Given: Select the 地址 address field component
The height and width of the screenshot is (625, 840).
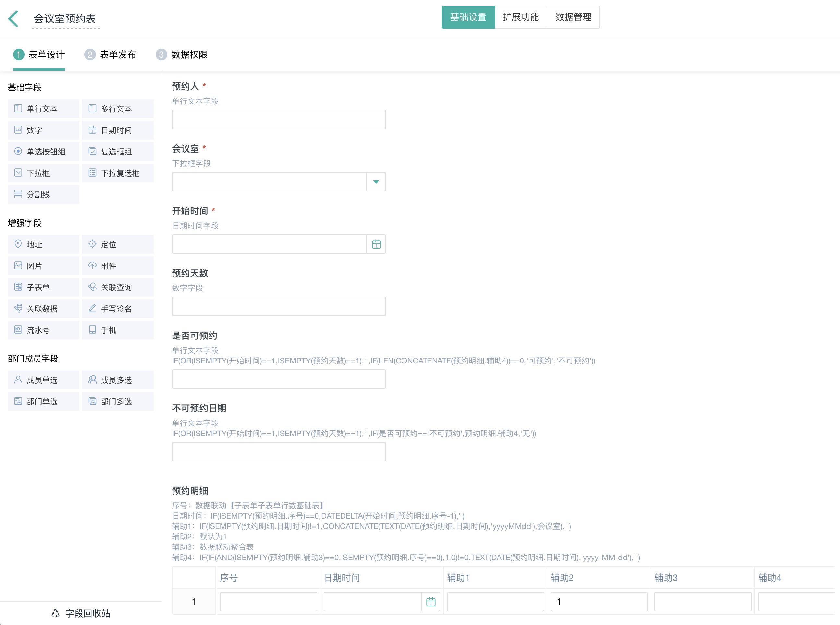Looking at the screenshot, I should [43, 244].
